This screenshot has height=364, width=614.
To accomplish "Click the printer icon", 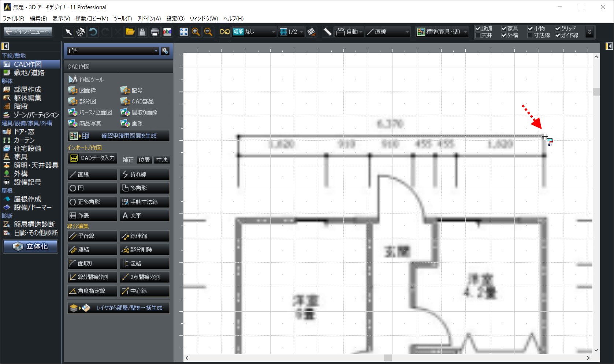I will click(x=155, y=32).
